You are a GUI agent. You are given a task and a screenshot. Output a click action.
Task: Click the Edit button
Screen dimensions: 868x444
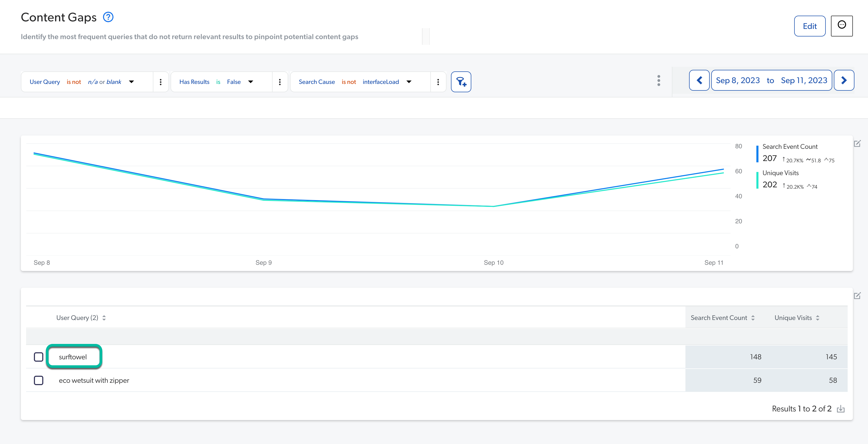coord(810,26)
